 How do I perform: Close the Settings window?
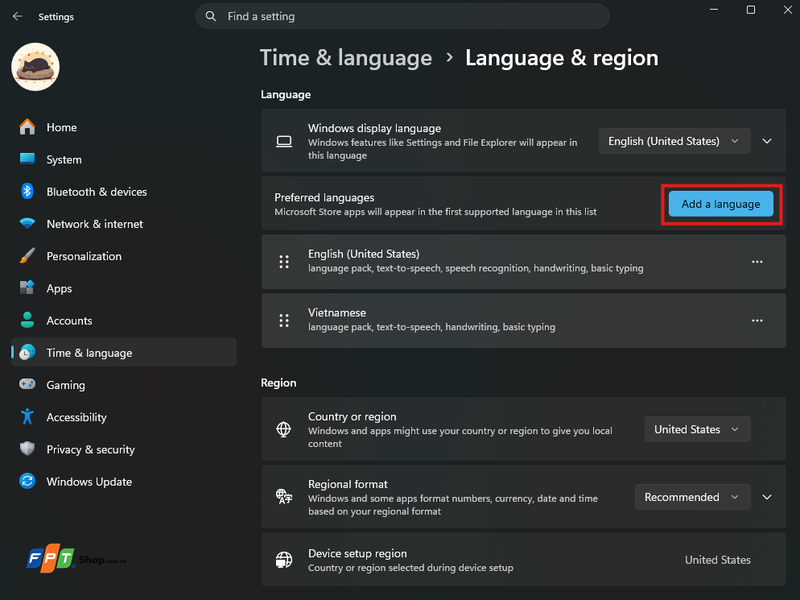pos(787,10)
